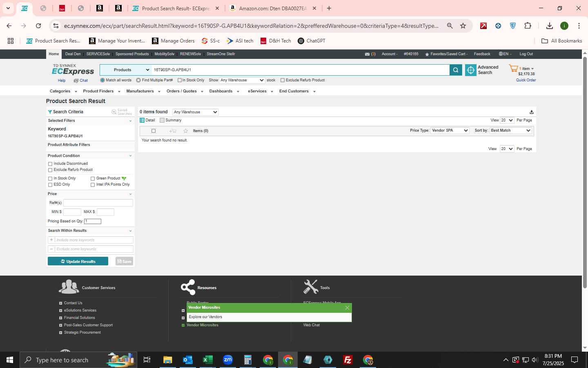
Task: Open the shopping cart icon
Action: click(513, 69)
